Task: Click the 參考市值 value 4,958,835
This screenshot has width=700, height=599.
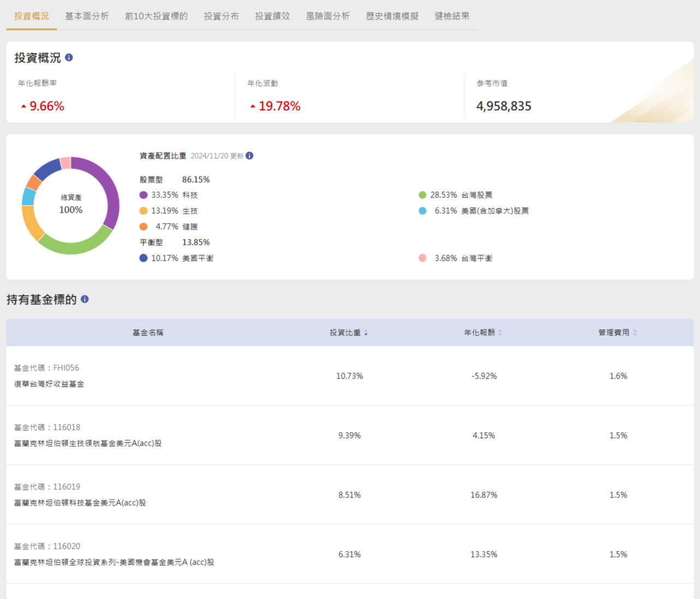Action: [504, 106]
